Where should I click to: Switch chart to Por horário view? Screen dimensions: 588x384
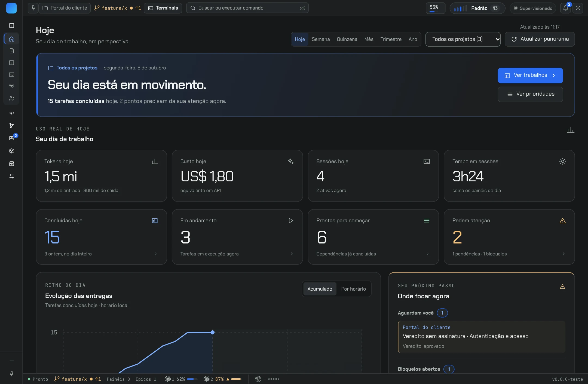[353, 289]
